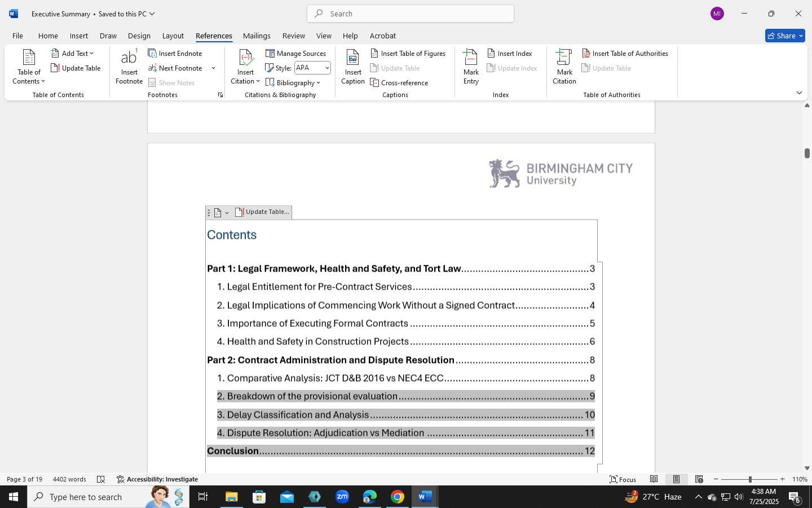
Task: Open Zoom app from taskbar
Action: [342, 497]
